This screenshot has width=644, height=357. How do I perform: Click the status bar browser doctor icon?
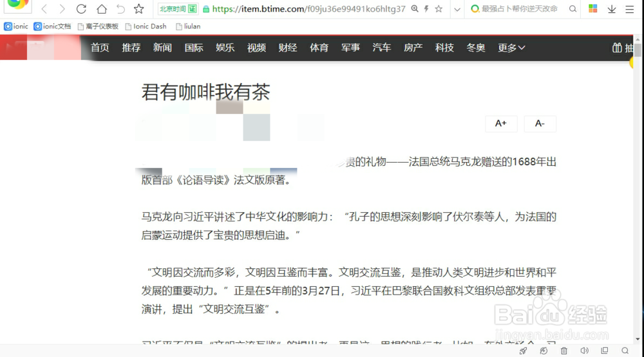point(544,351)
